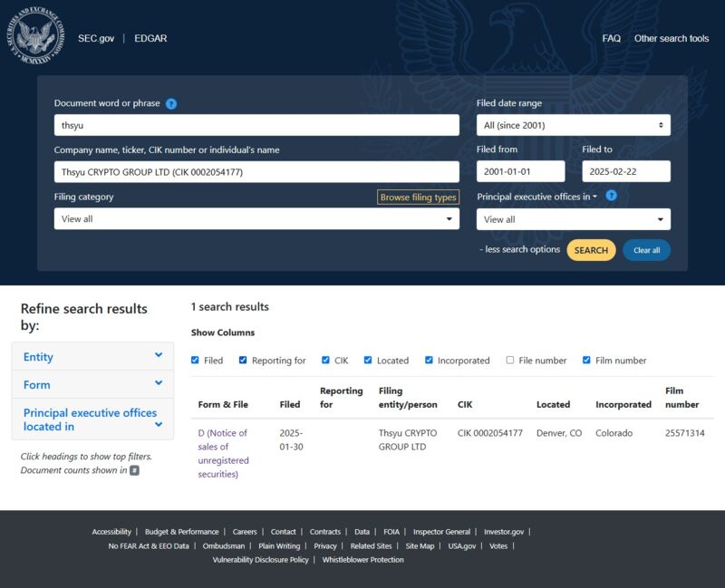The height and width of the screenshot is (588, 725).
Task: Open the Data footer link
Action: coord(362,532)
